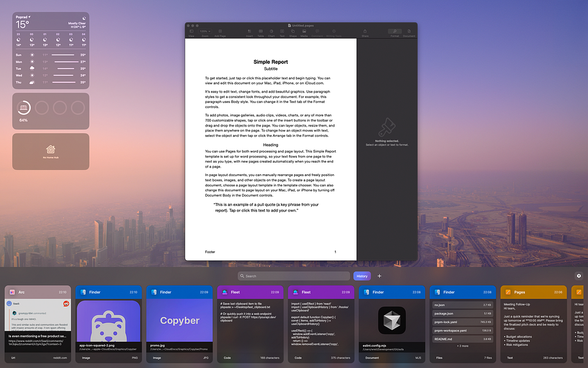The height and width of the screenshot is (368, 588).
Task: Click the Shape toolbar icon
Action: click(x=293, y=33)
